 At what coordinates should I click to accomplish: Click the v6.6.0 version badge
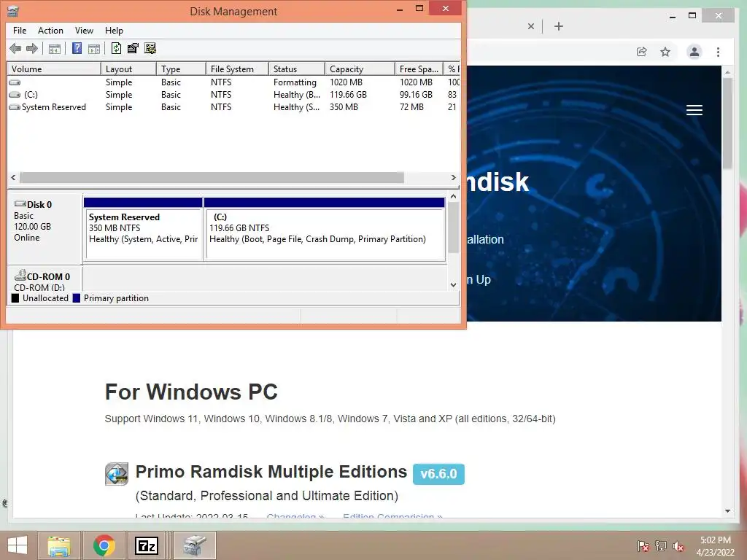pyautogui.click(x=438, y=474)
